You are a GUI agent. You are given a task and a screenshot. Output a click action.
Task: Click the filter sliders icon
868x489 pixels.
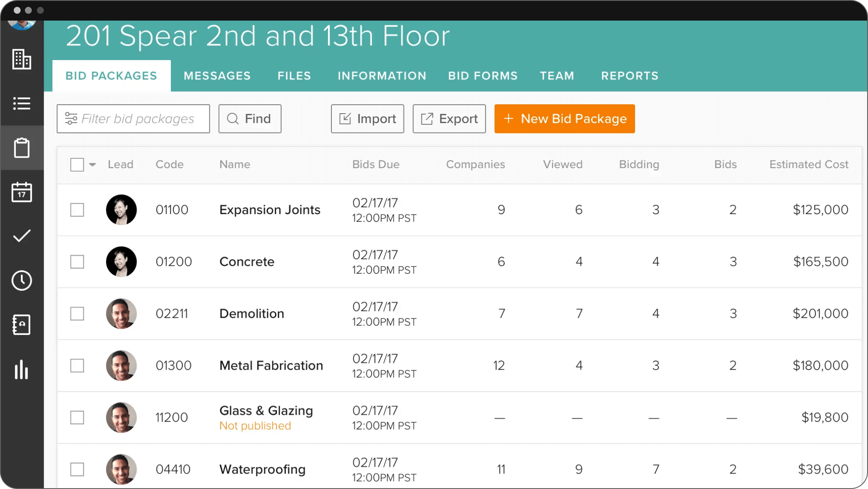pos(71,119)
